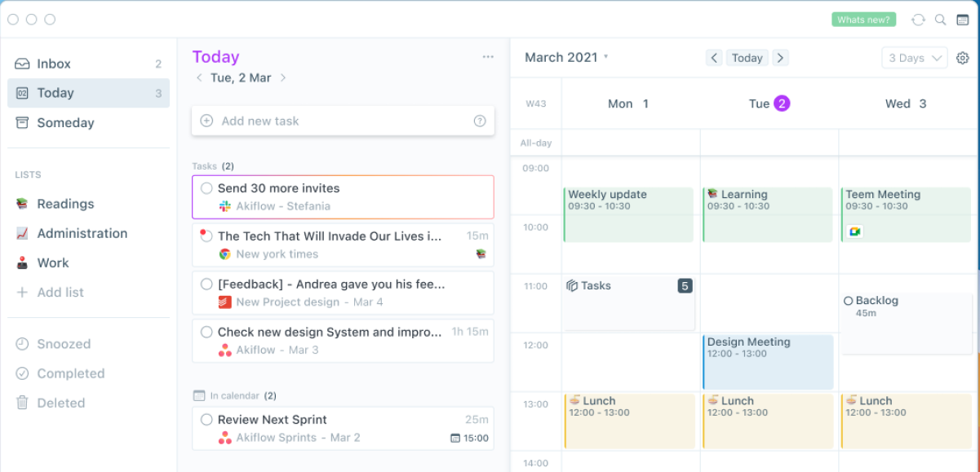Screen dimensions: 980x472
Task: Toggle the calendar panel icon
Action: (x=963, y=20)
